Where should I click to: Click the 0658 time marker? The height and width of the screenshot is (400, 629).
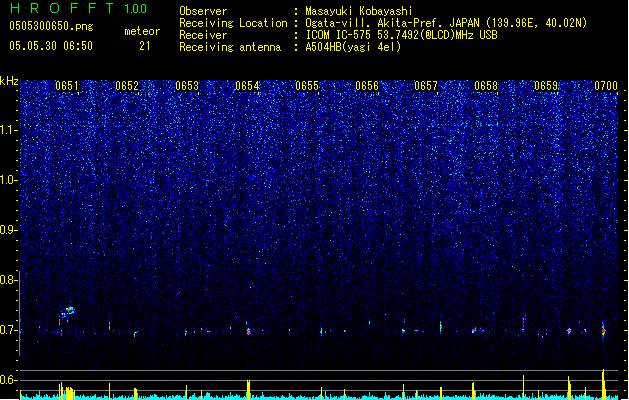click(x=486, y=86)
